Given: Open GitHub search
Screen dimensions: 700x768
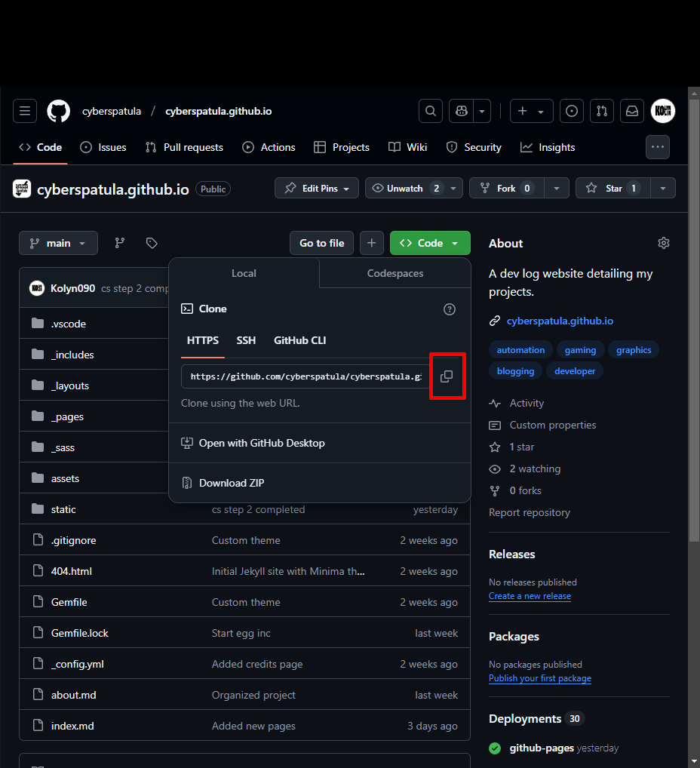Looking at the screenshot, I should click(430, 111).
